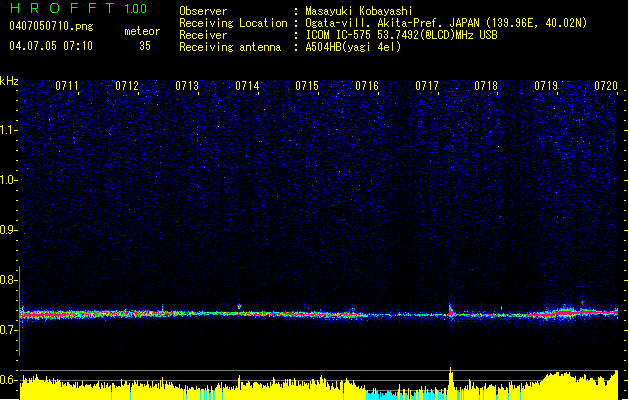Click the 0714 time marker
Screen dimensions: 629x400
pos(247,86)
